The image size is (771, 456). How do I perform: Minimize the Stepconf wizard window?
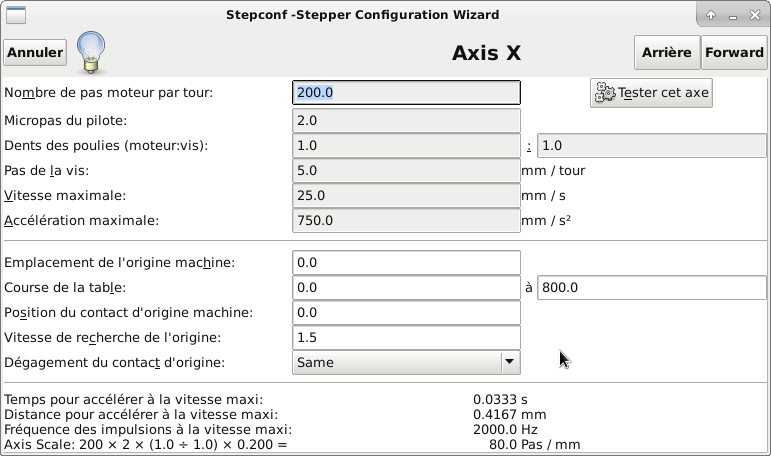[x=733, y=16]
